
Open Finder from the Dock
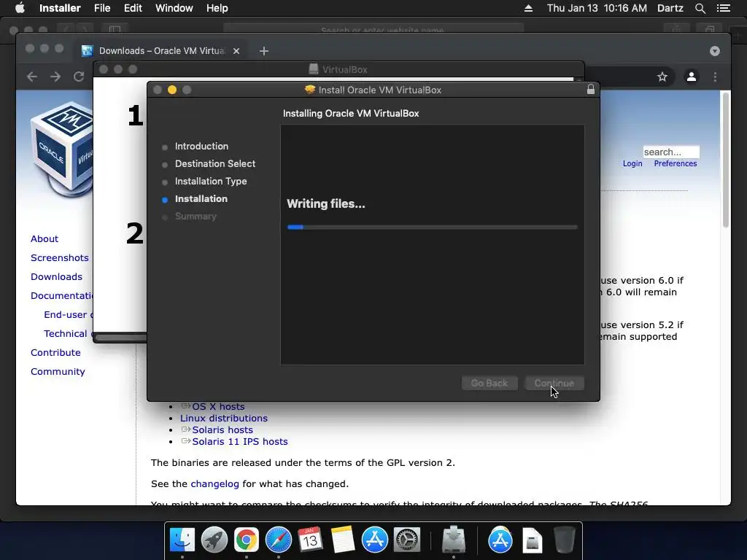pyautogui.click(x=182, y=540)
